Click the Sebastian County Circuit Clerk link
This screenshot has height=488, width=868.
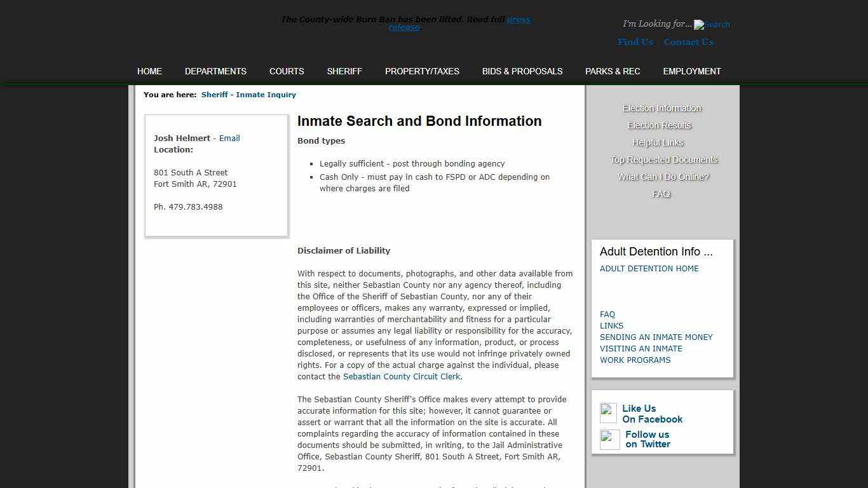tap(402, 376)
